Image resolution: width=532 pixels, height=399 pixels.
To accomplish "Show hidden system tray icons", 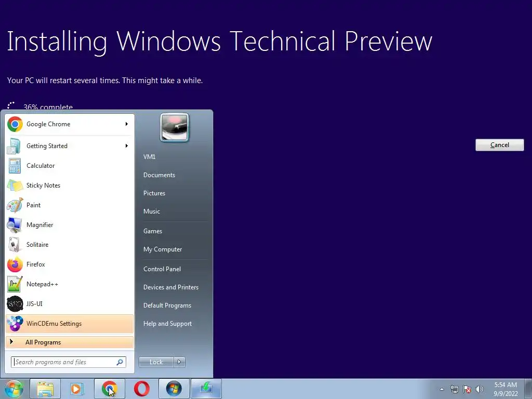I will (x=442, y=389).
